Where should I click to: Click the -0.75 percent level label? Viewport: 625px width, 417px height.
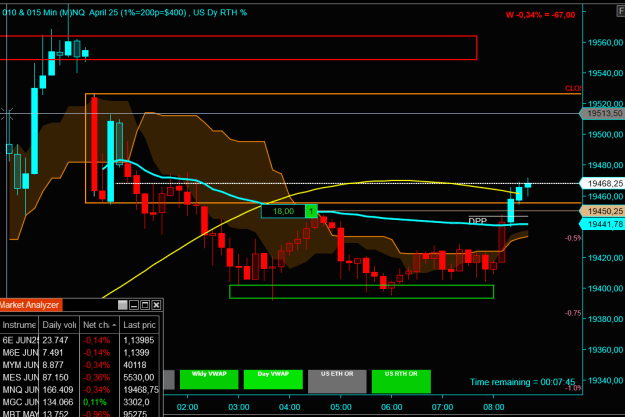(x=573, y=313)
